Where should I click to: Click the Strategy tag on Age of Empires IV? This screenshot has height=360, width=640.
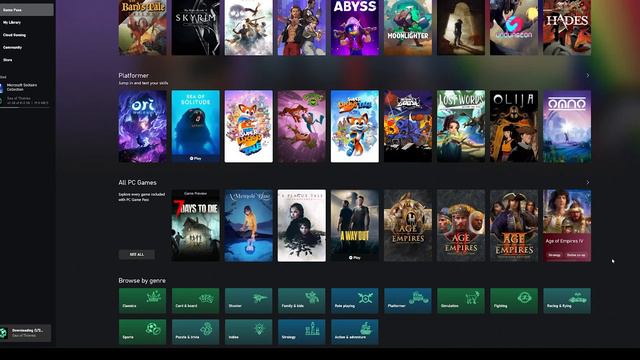coord(554,255)
